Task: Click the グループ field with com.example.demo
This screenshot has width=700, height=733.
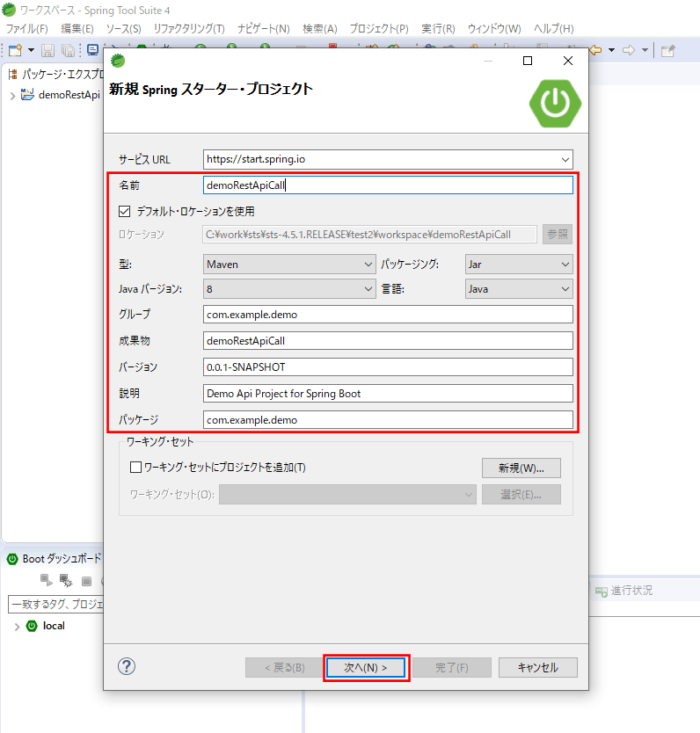Action: click(388, 315)
